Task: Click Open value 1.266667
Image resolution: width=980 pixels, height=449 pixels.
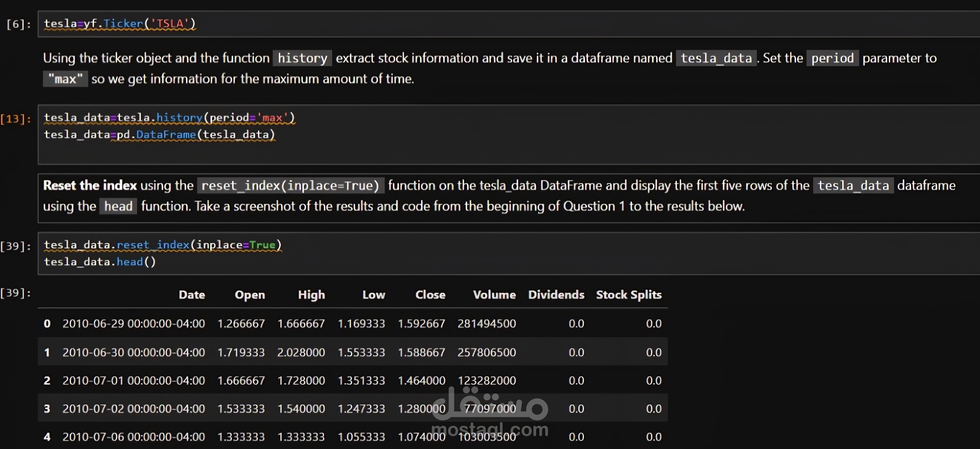Action: (x=241, y=324)
